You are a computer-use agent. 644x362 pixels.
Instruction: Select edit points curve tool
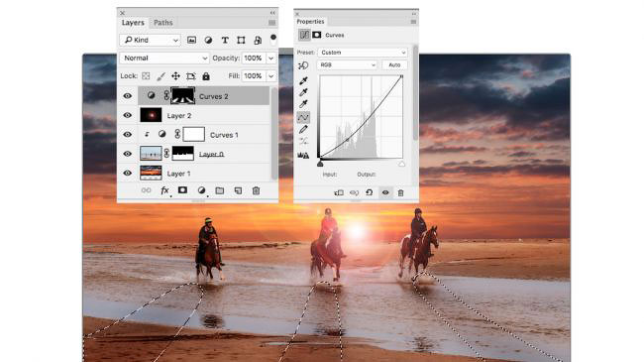click(x=303, y=118)
